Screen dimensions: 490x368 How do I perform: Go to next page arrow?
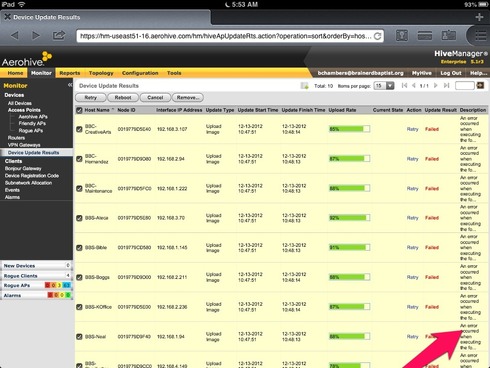point(436,86)
